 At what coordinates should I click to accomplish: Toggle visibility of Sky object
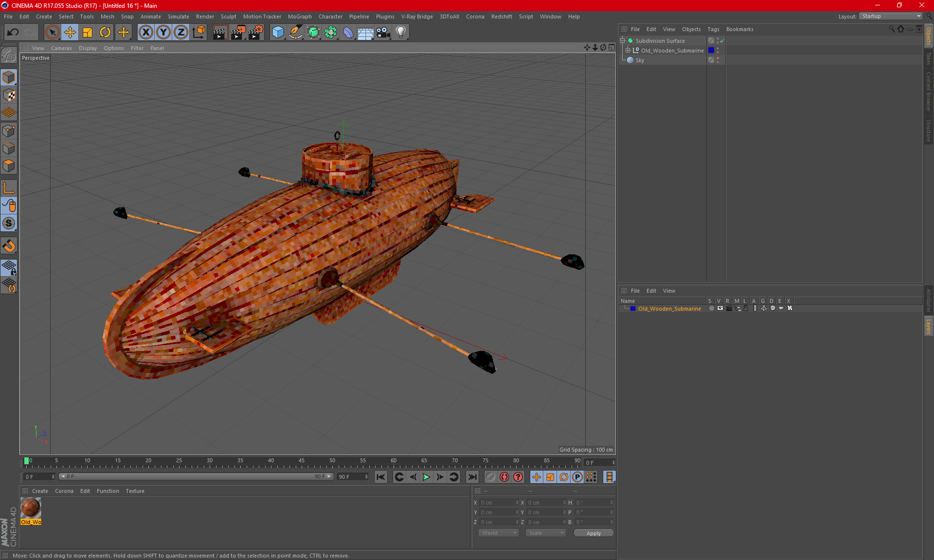[x=719, y=60]
